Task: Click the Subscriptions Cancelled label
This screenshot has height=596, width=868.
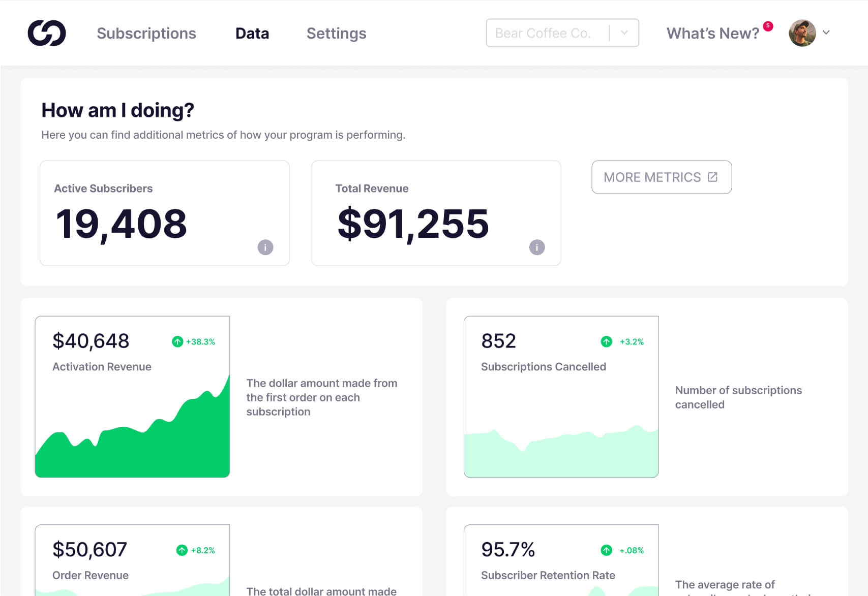Action: coord(544,367)
